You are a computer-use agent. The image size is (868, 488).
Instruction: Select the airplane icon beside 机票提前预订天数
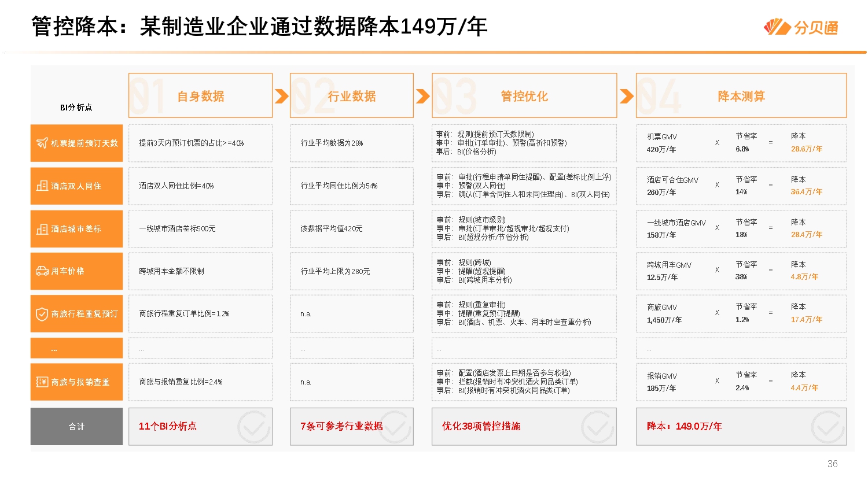[x=43, y=143]
